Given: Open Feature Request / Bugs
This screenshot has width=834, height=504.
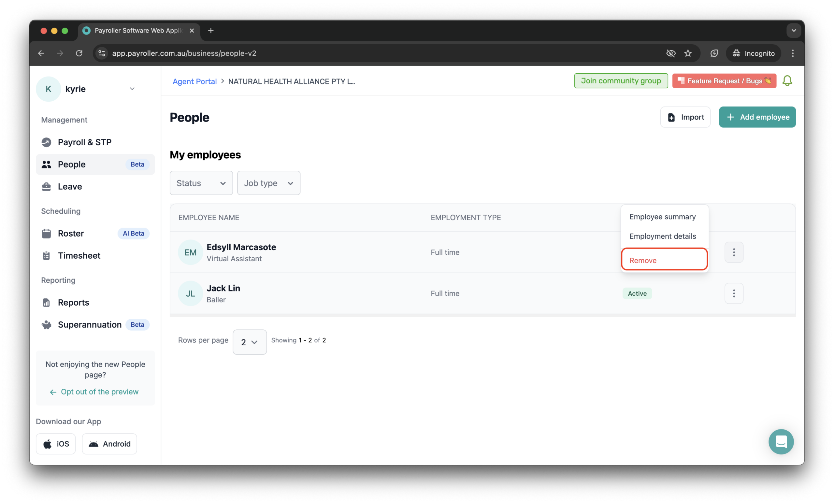Looking at the screenshot, I should point(724,81).
